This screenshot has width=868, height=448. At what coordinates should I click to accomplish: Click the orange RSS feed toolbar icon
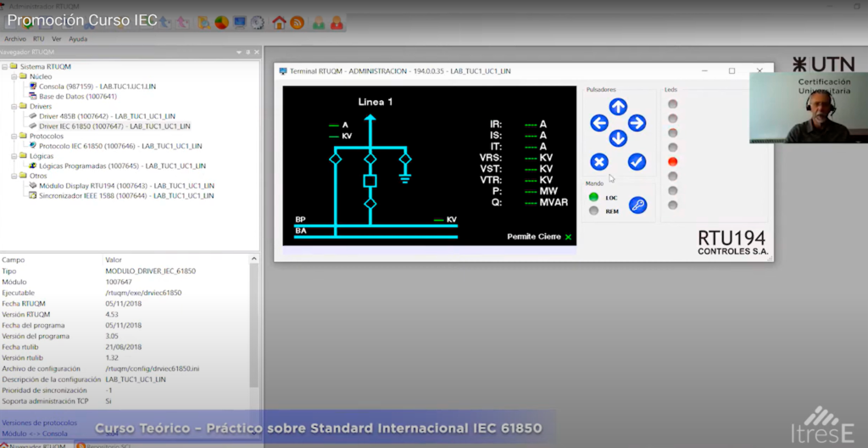[298, 23]
